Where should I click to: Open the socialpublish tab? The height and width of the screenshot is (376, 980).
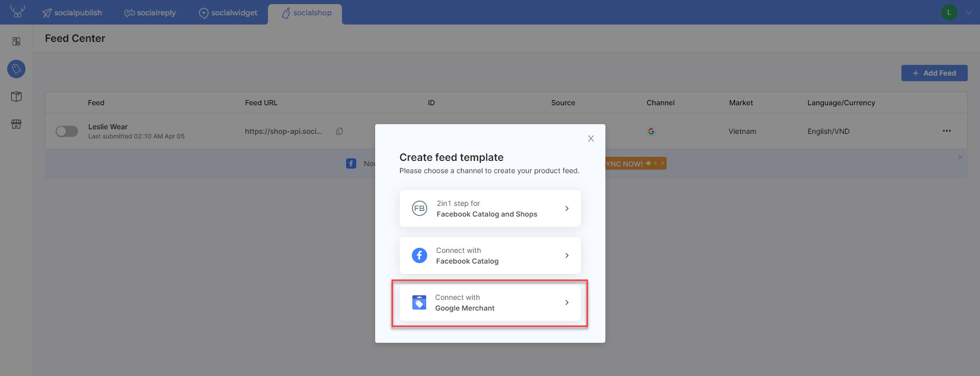point(72,13)
